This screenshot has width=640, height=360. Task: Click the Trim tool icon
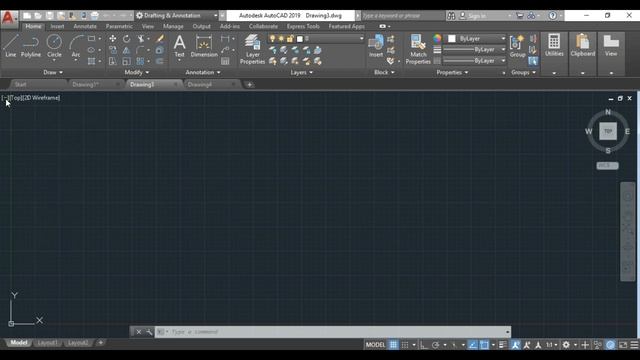(141, 39)
